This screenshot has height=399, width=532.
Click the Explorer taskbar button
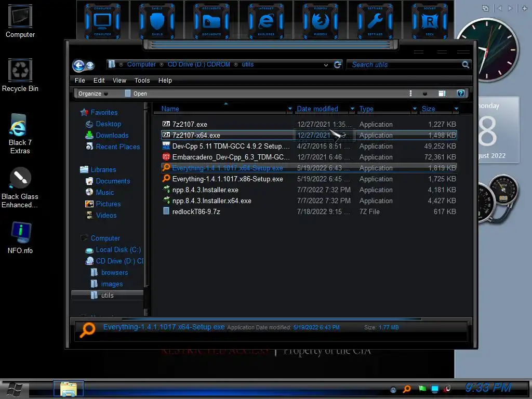68,389
